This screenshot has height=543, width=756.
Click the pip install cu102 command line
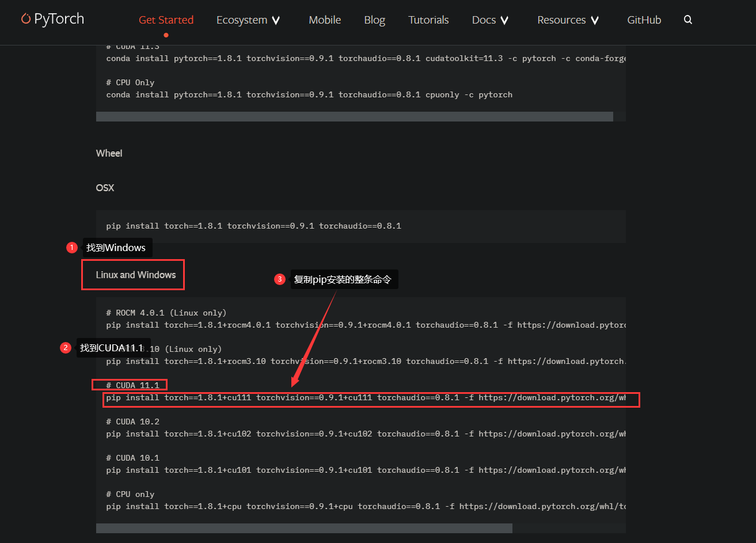click(366, 434)
